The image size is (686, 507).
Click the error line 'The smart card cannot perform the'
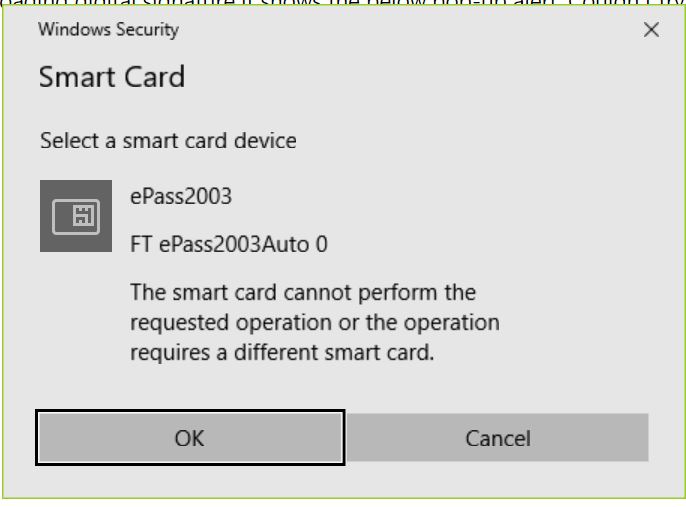point(303,292)
